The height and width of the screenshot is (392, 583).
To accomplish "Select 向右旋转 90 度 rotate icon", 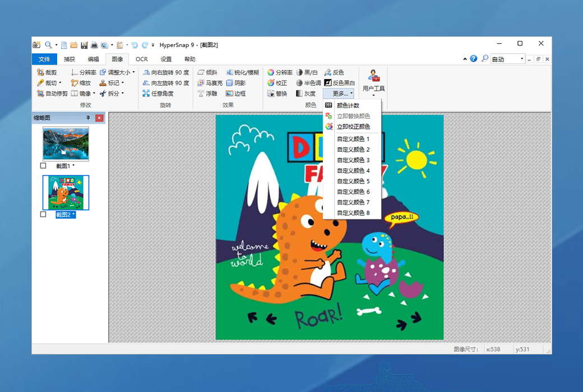I will pyautogui.click(x=146, y=72).
